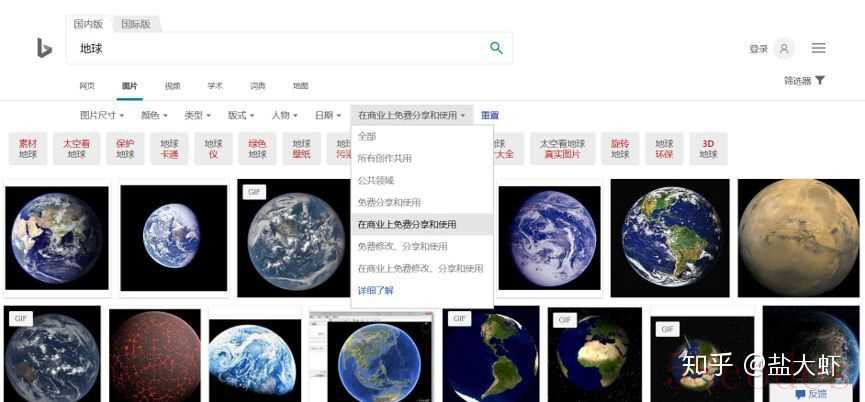This screenshot has width=865, height=402.
Task: Click the Bing logo icon
Action: (x=44, y=49)
